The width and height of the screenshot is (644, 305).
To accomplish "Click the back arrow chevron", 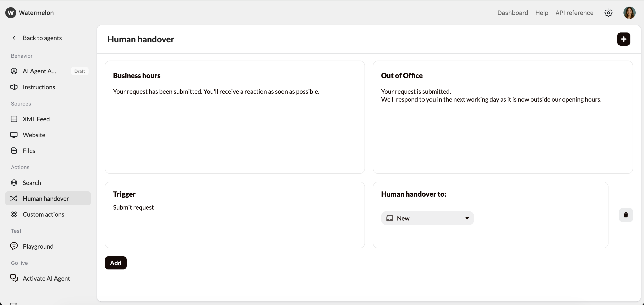I will [14, 38].
